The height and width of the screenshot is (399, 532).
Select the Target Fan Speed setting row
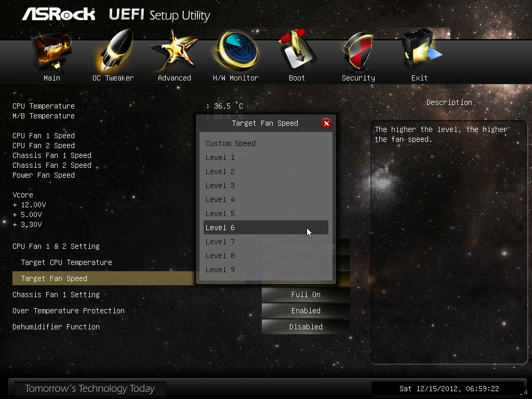(x=103, y=278)
